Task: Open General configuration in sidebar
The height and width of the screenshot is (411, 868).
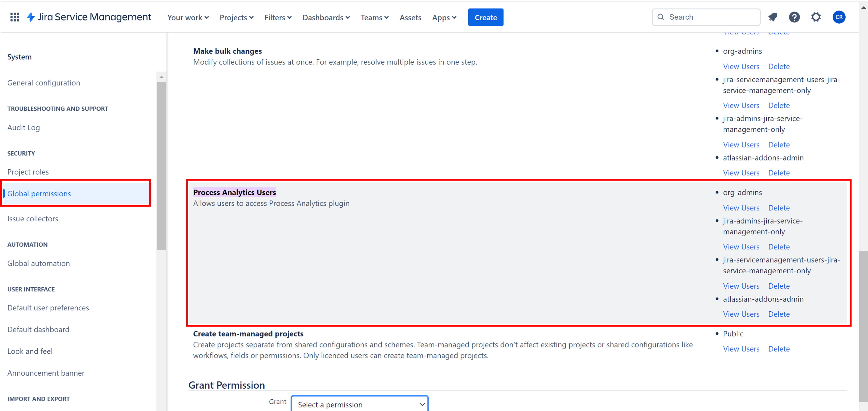Action: (x=44, y=83)
